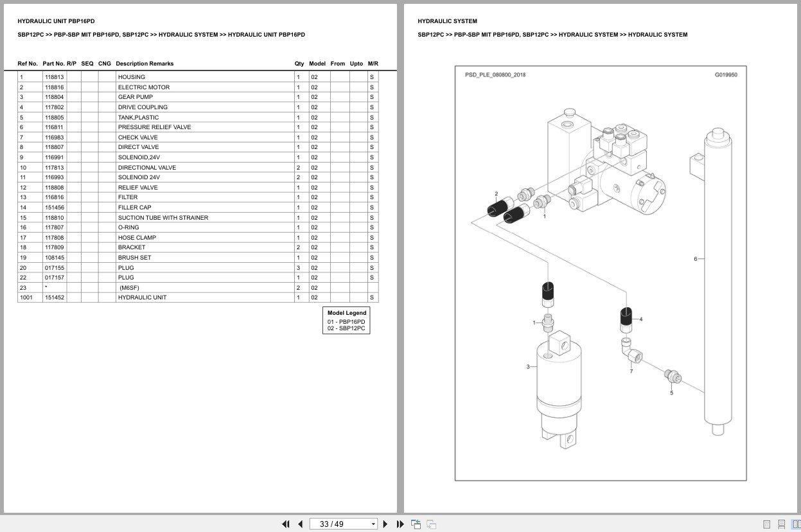The image size is (801, 532).
Task: Go to the previous page
Action: pos(300,524)
